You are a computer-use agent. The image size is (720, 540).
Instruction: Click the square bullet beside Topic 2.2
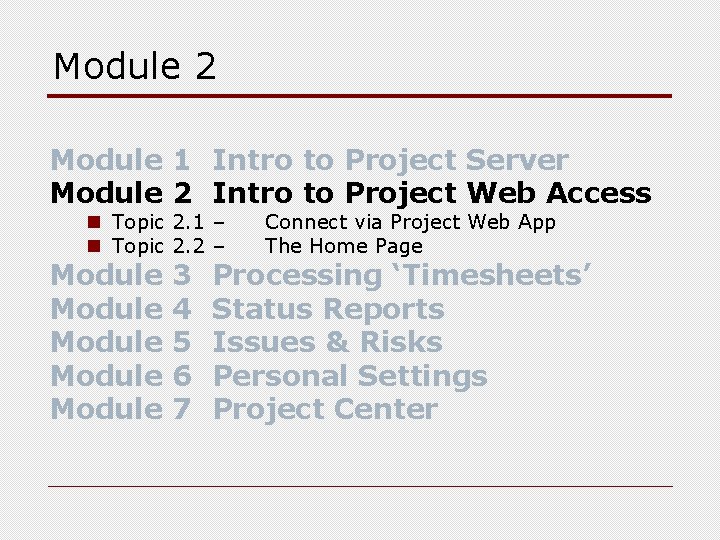(x=92, y=247)
